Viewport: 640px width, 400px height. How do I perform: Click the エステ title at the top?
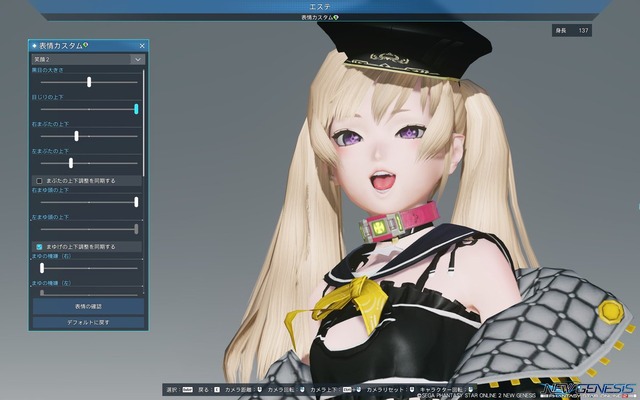(x=320, y=7)
